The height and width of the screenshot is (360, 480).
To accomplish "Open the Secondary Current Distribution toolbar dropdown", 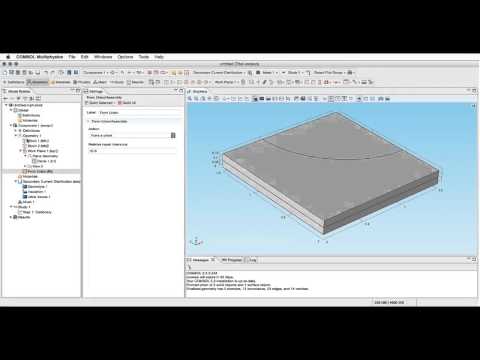I will coord(219,72).
